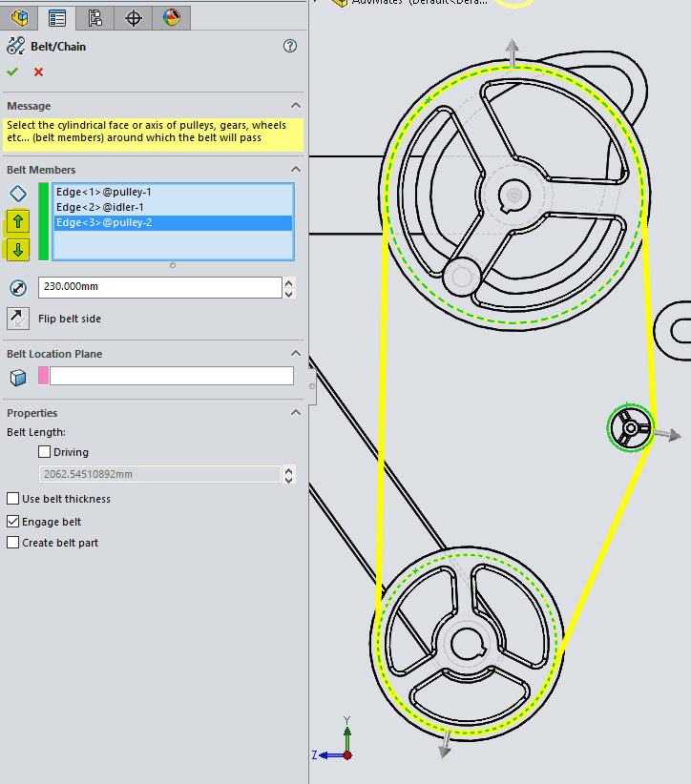691x784 pixels.
Task: Open the FeatureManager design tree tab
Action: pos(19,18)
